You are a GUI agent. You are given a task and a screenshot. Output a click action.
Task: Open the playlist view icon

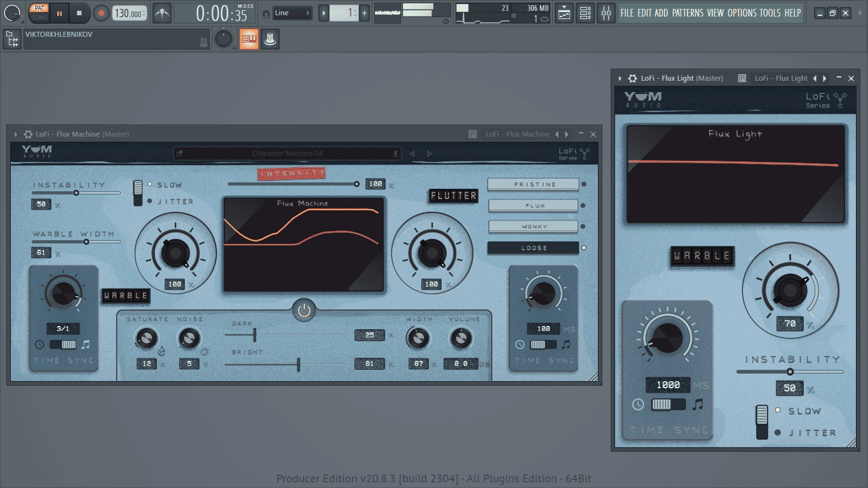(x=564, y=13)
